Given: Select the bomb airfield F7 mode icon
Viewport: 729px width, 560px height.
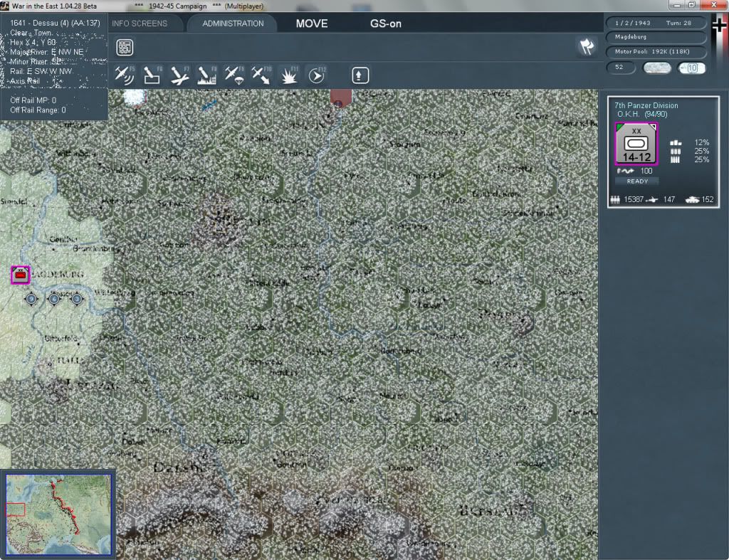Looking at the screenshot, I should tap(179, 75).
